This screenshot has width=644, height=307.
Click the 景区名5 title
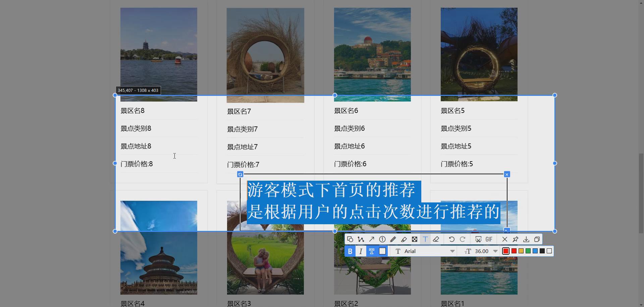pyautogui.click(x=453, y=111)
